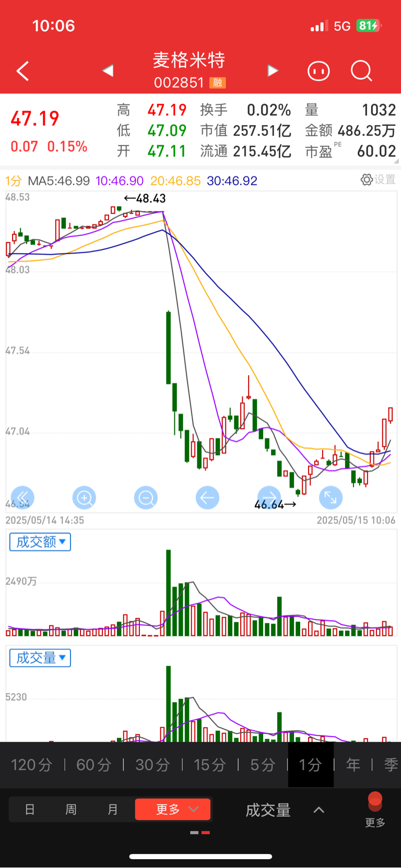Open the 成交额 indicator dropdown
Image resolution: width=401 pixels, height=868 pixels.
(x=40, y=542)
